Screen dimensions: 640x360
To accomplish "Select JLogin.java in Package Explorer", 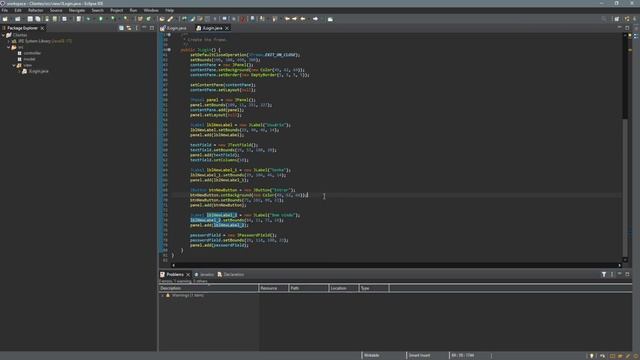I will tap(38, 71).
